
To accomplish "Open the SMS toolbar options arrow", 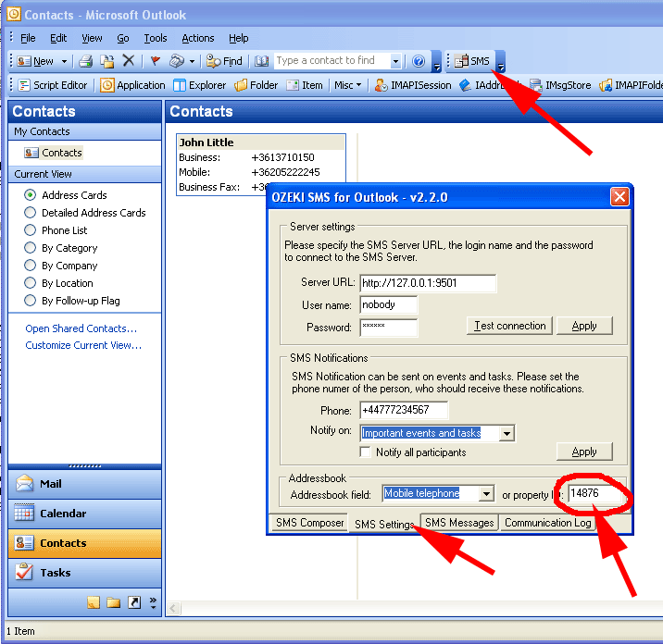I will point(501,62).
